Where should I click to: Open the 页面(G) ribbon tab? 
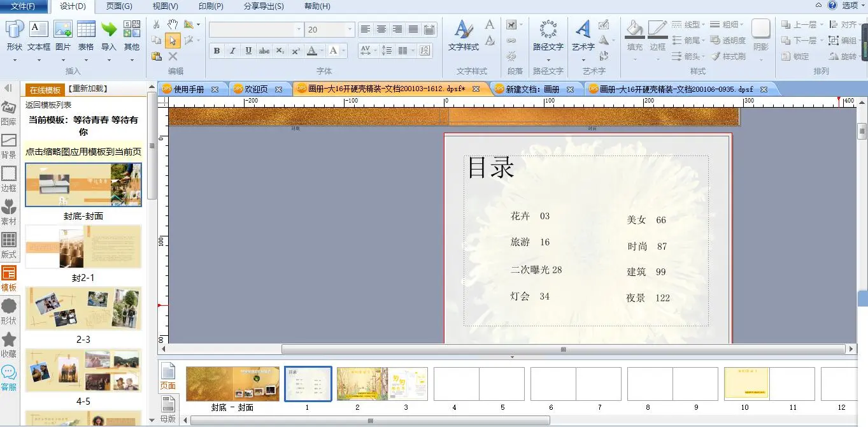(x=119, y=6)
